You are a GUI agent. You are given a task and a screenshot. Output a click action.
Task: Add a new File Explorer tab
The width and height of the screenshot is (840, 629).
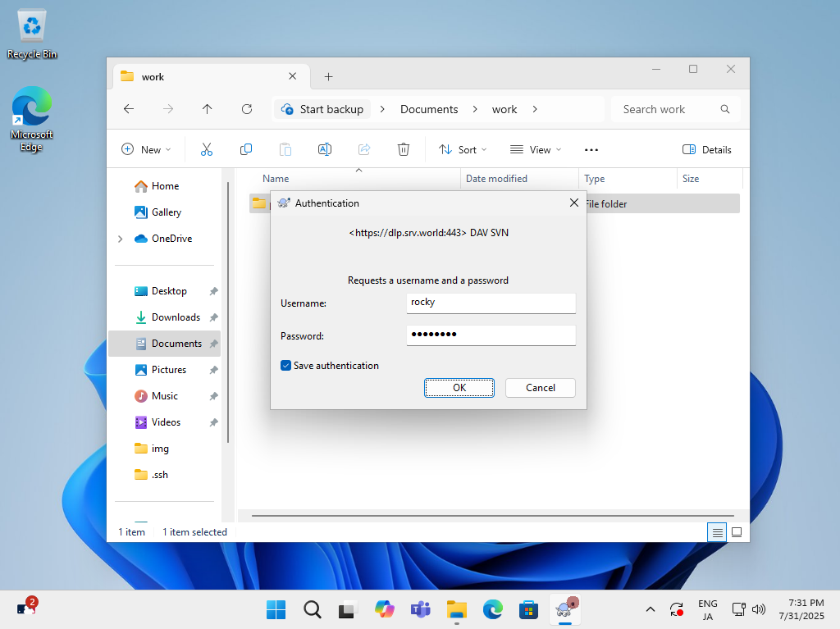tap(328, 76)
